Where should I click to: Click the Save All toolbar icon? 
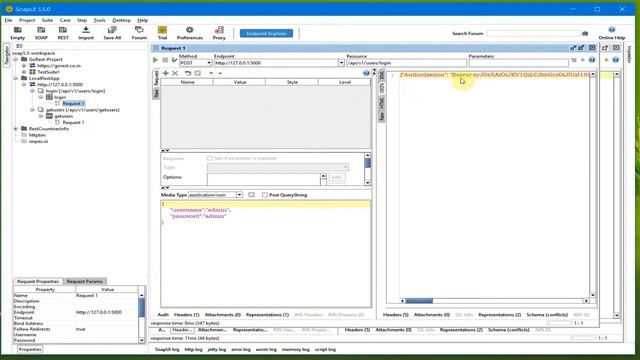(112, 33)
